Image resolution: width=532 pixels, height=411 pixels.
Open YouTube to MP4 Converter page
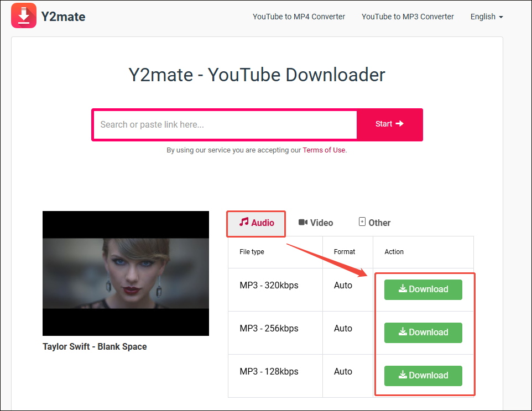[299, 17]
